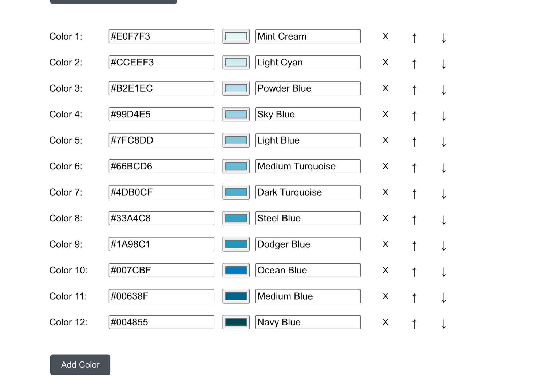Screen dimensions: 546x392
Task: Move Light Blue color up
Action: click(414, 141)
